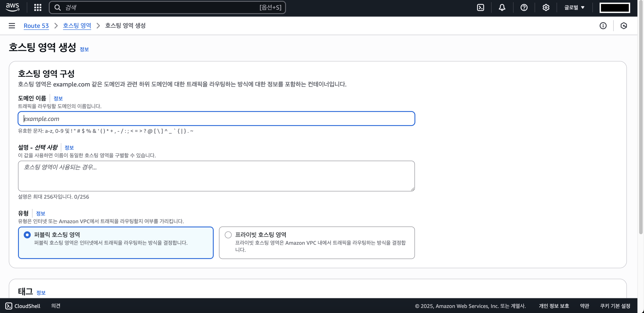Open the settings gear icon
This screenshot has width=644, height=313.
(546, 7)
